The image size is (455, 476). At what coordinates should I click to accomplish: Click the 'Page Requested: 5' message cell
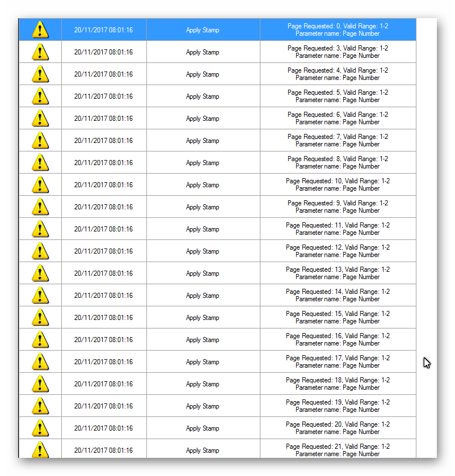pos(338,96)
